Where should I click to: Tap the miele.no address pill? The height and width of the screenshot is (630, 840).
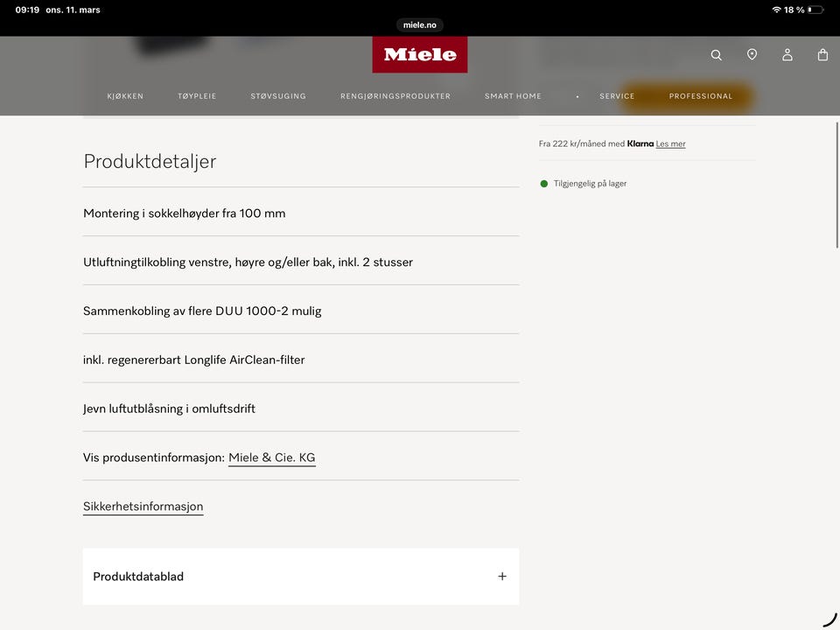coord(419,24)
